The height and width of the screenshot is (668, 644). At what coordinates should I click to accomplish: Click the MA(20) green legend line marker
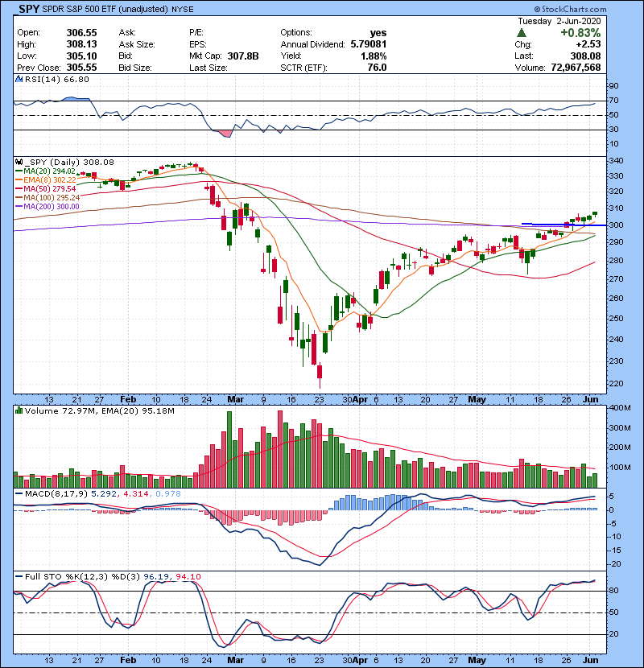pyautogui.click(x=19, y=171)
